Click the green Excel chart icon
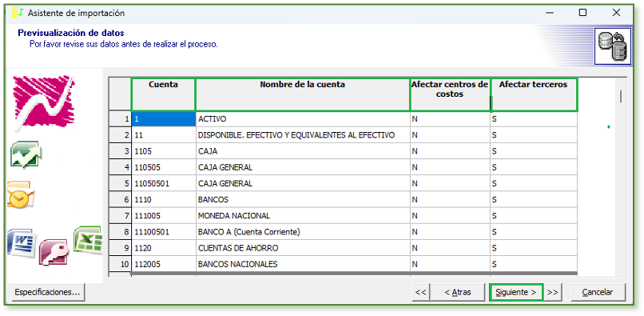This screenshot has height=316, width=644. pos(26,154)
